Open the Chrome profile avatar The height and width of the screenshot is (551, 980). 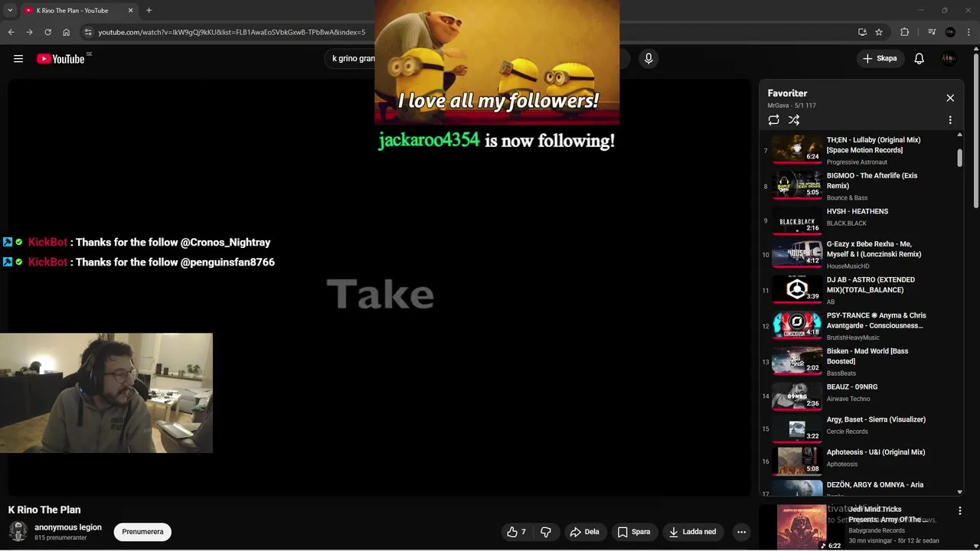coord(950,32)
